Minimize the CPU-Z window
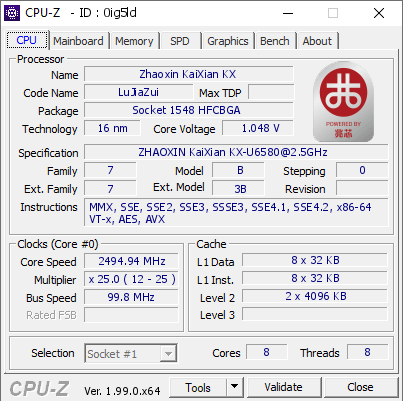Image resolution: width=403 pixels, height=401 pixels. tap(288, 13)
